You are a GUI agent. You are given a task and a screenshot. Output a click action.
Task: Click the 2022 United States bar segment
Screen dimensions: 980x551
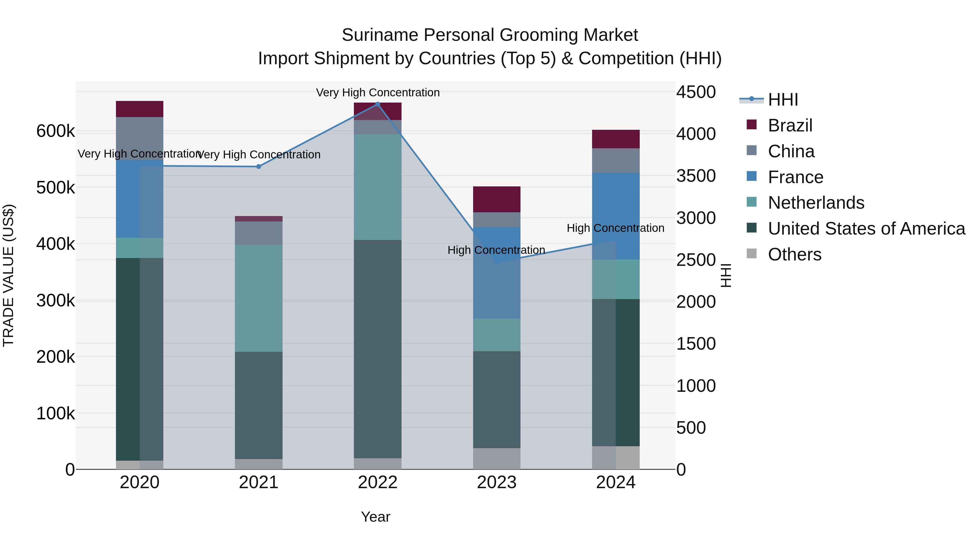[x=378, y=349]
